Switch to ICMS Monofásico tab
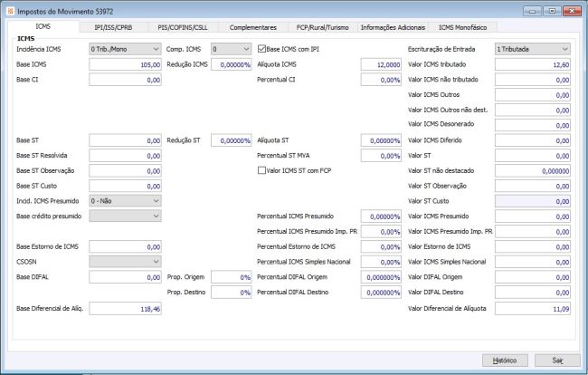 point(463,27)
